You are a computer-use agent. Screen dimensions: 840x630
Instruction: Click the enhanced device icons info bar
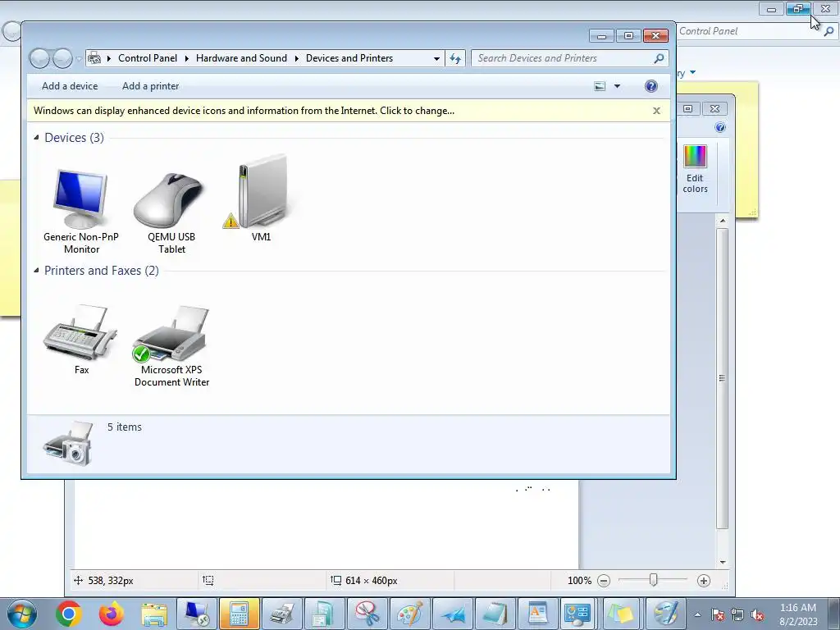(244, 111)
